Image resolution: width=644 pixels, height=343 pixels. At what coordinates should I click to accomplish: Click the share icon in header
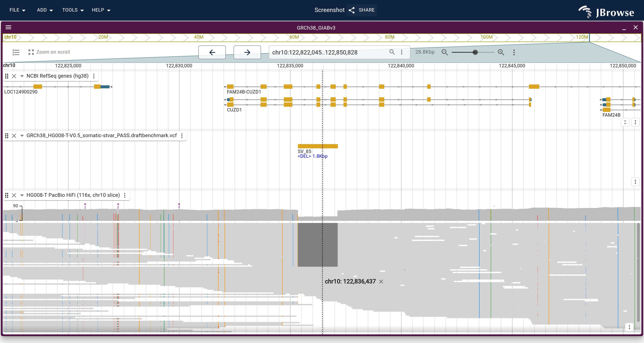coord(352,10)
